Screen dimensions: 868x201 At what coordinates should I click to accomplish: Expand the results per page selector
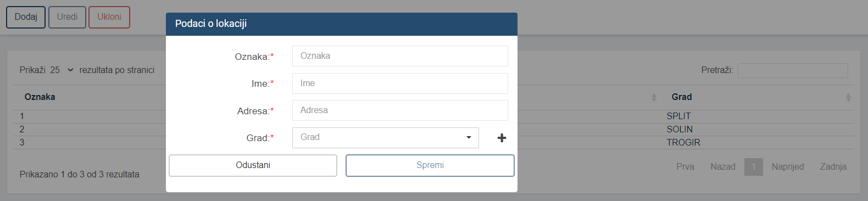pos(62,70)
